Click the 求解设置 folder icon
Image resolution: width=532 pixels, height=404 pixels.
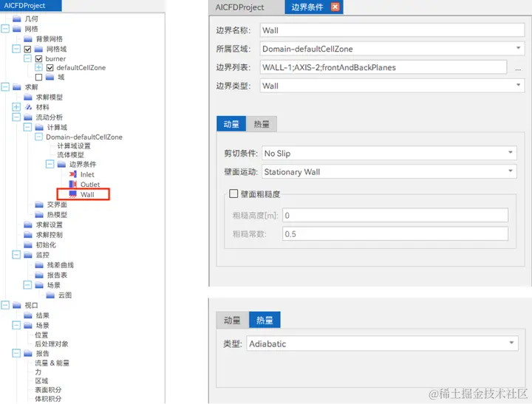coord(28,225)
